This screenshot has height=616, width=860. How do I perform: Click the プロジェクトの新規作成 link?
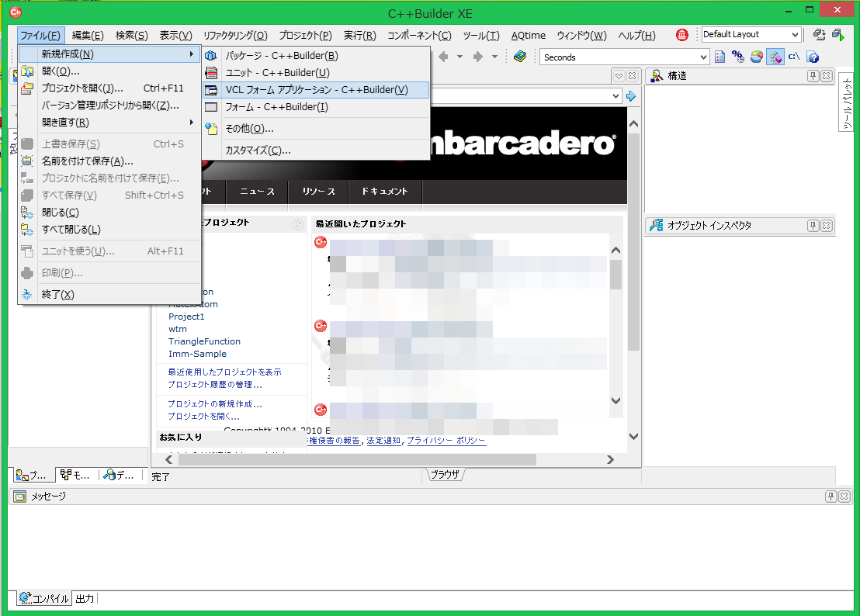214,403
